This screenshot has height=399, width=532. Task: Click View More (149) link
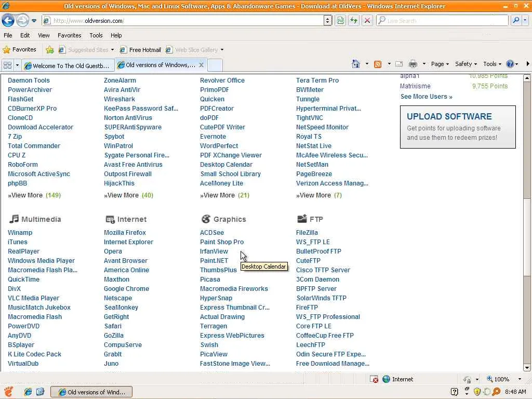point(34,195)
